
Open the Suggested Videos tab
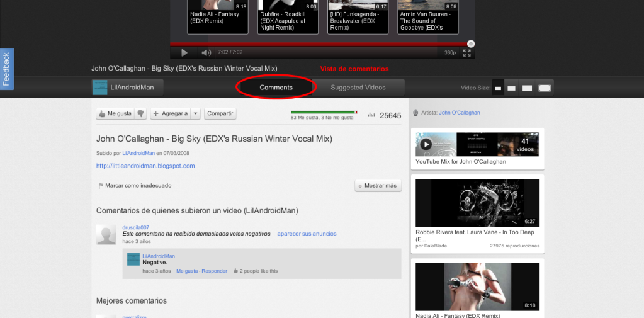358,88
